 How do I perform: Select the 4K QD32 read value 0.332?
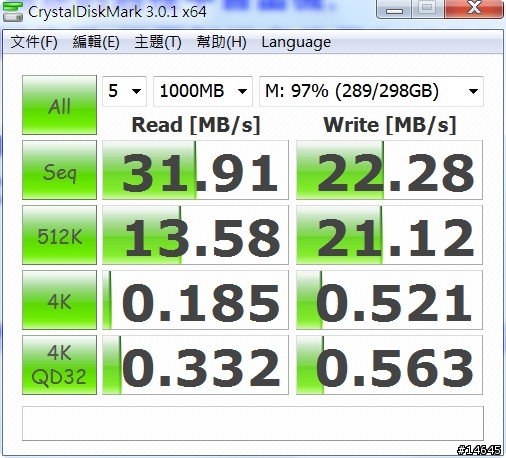pos(195,365)
